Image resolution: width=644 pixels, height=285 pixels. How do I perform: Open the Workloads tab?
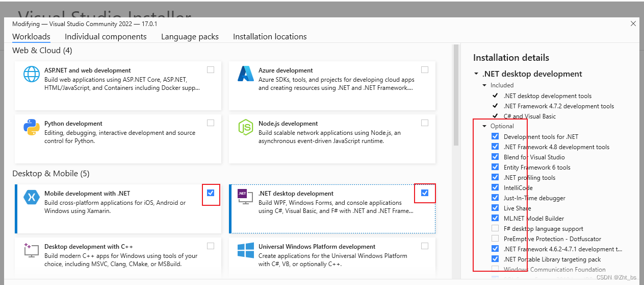pyautogui.click(x=31, y=37)
